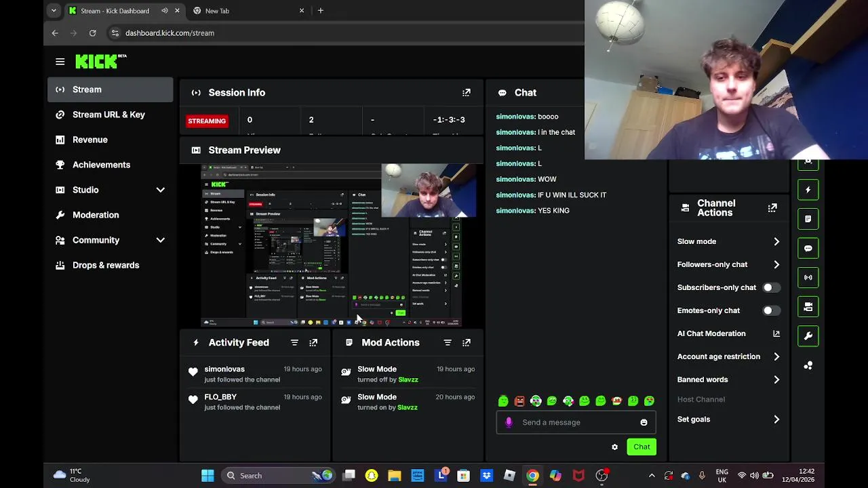Image resolution: width=868 pixels, height=488 pixels.
Task: Close the Kick Dashboard browser tab
Action: click(177, 11)
